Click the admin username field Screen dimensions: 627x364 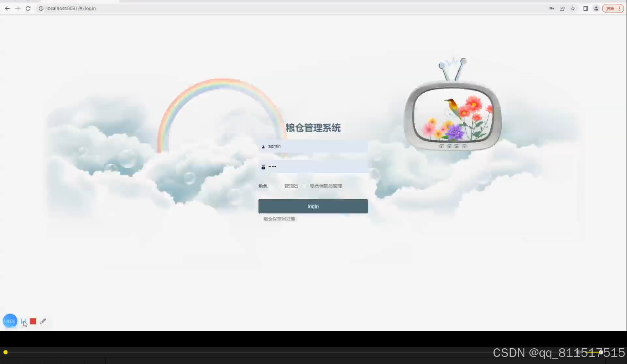(x=313, y=146)
